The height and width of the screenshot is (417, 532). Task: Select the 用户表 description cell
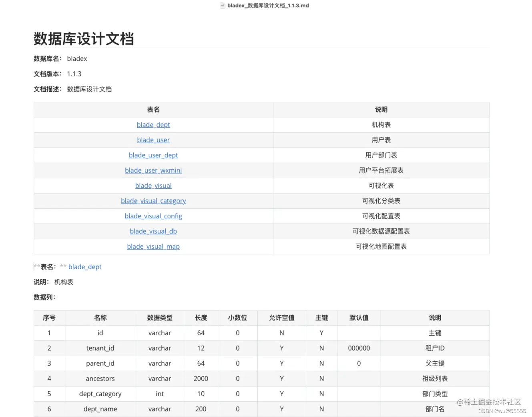point(381,140)
